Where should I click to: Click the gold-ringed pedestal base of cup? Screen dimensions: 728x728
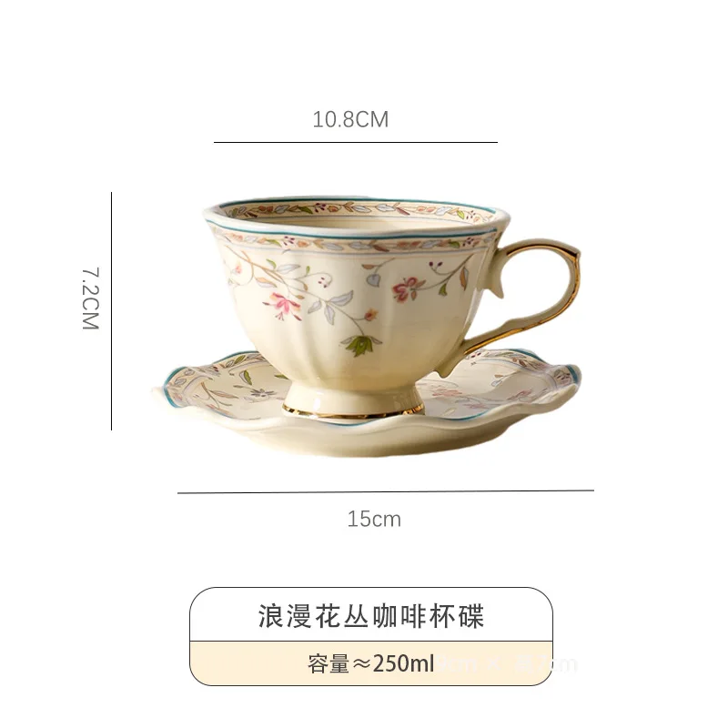pyautogui.click(x=353, y=402)
